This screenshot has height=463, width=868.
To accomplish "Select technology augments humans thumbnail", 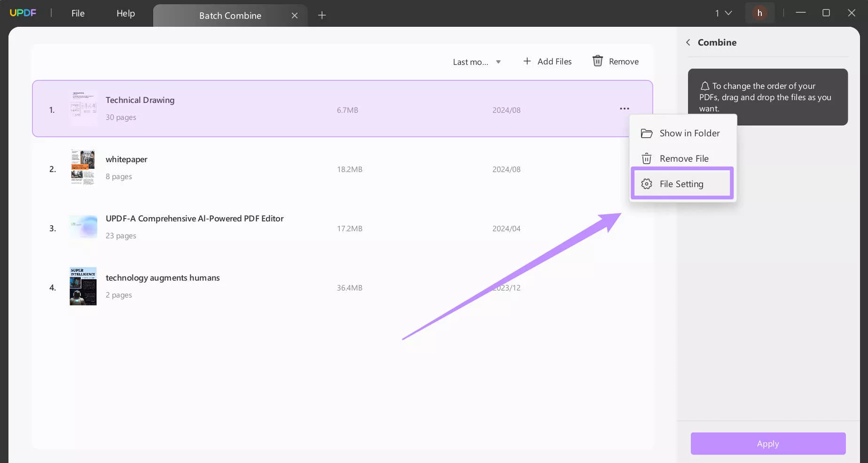I will click(x=83, y=286).
